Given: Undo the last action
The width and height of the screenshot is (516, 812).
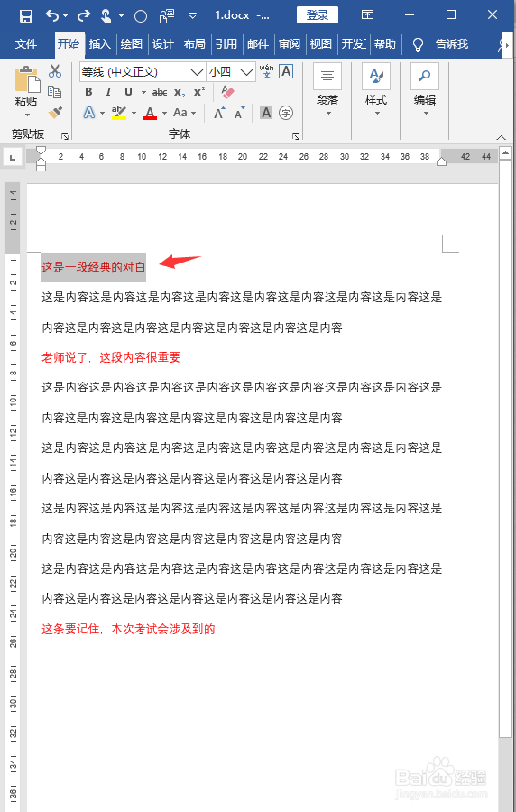Looking at the screenshot, I should [x=53, y=15].
